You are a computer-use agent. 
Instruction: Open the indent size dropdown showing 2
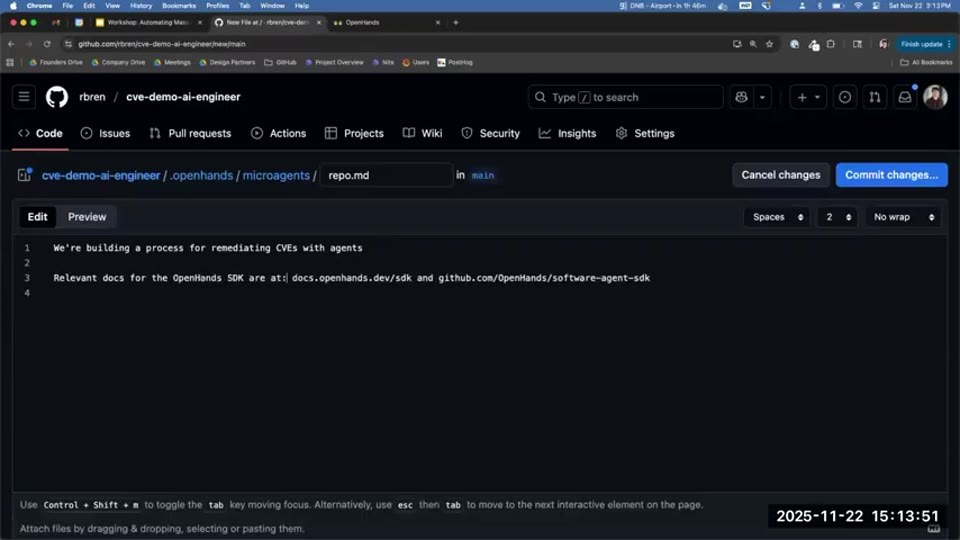838,217
